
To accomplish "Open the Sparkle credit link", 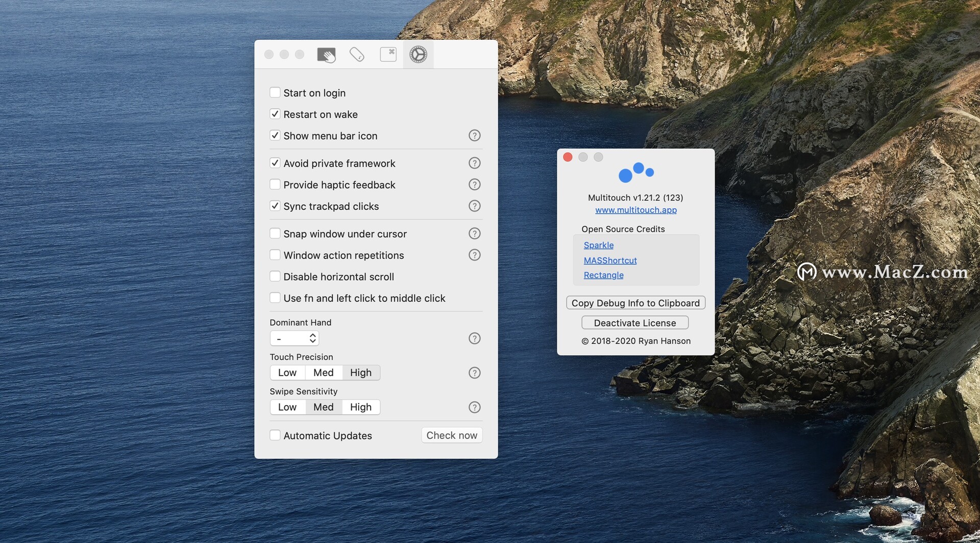I will click(x=599, y=245).
